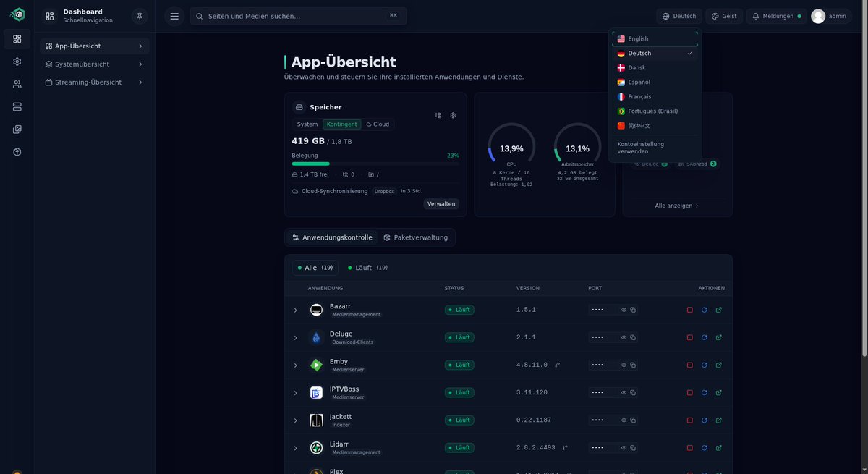Viewport: 868px width, 474px height.
Task: Open the admin account menu
Action: pos(829,16)
